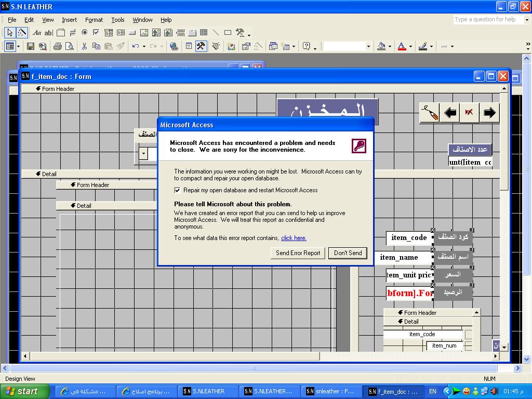
Task: Apply the Fill/Back Color paint bucket
Action: coord(382,46)
